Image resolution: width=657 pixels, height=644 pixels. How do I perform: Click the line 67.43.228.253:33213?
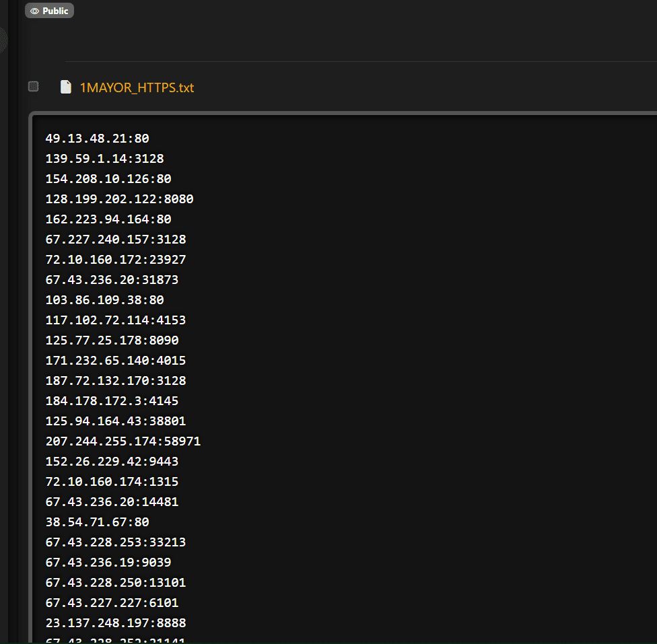116,542
